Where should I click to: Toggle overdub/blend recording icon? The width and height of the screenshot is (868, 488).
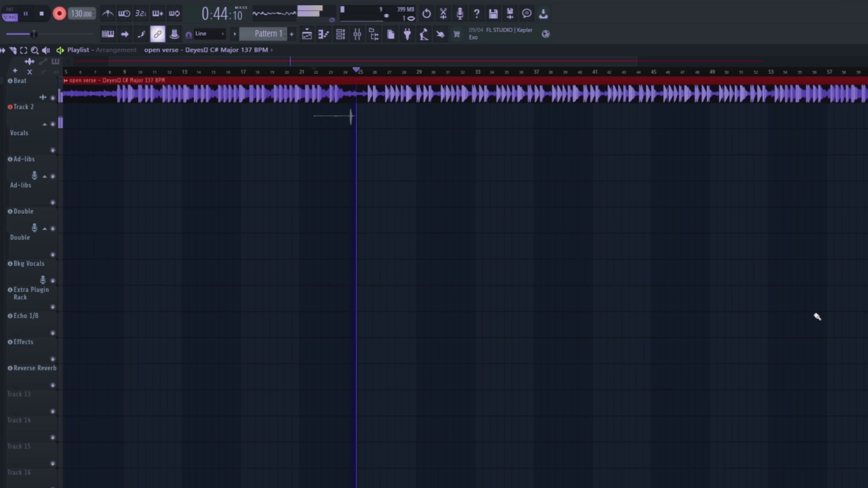coord(157,14)
